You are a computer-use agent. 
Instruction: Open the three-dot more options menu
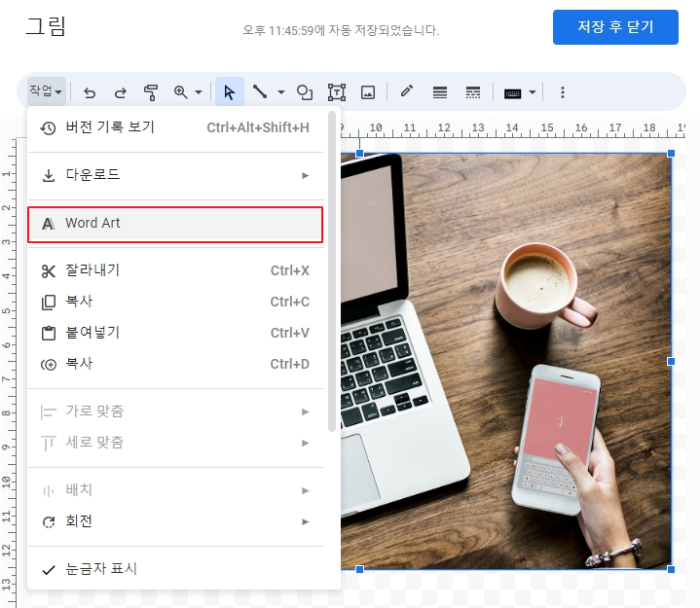tap(563, 92)
